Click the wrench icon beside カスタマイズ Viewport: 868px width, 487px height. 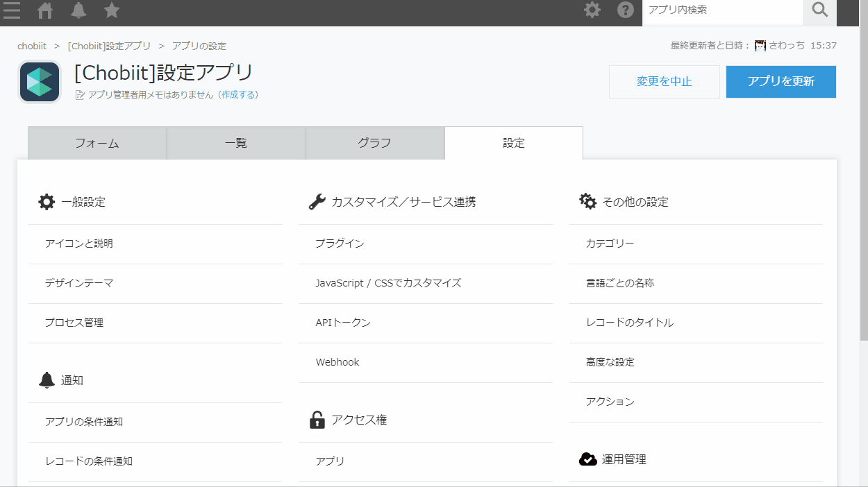[x=317, y=202]
